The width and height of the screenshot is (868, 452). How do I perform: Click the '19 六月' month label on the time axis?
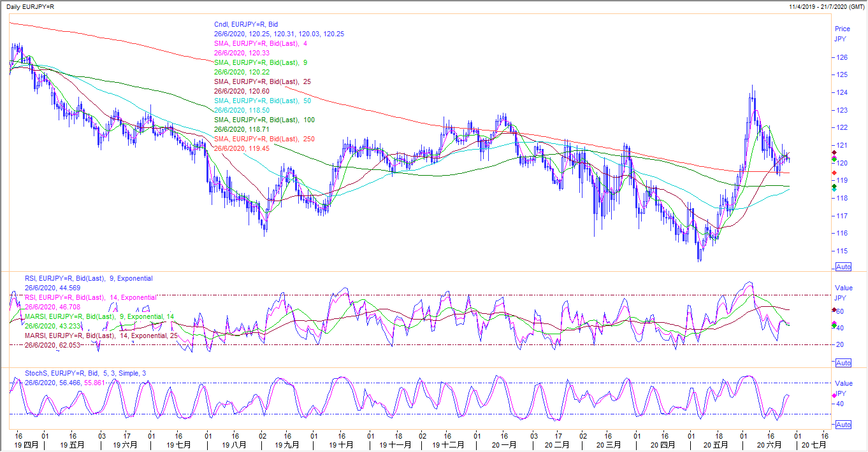click(x=124, y=445)
